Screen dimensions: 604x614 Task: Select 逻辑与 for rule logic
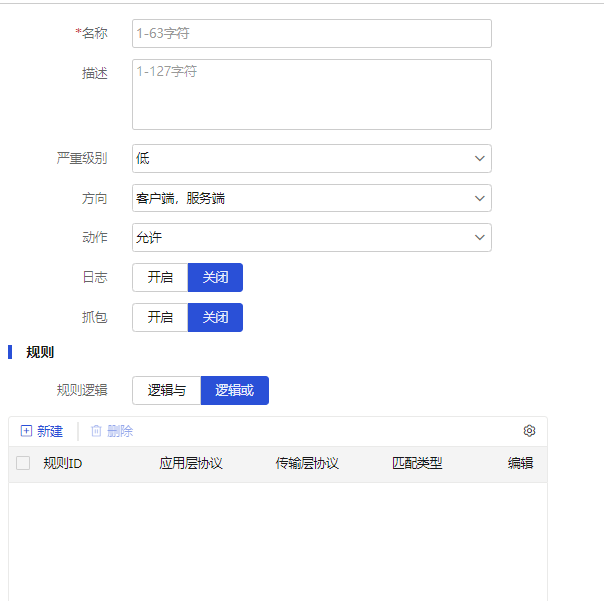pyautogui.click(x=167, y=390)
